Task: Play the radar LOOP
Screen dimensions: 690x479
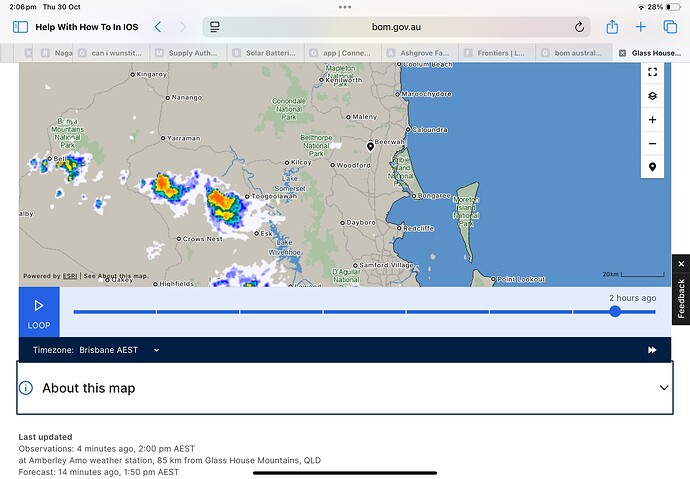Action: click(x=39, y=312)
